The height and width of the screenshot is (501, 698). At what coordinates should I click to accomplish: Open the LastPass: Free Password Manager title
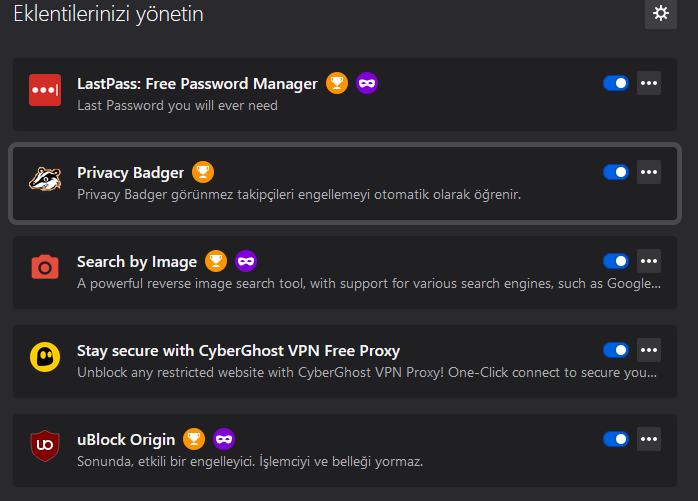click(197, 83)
